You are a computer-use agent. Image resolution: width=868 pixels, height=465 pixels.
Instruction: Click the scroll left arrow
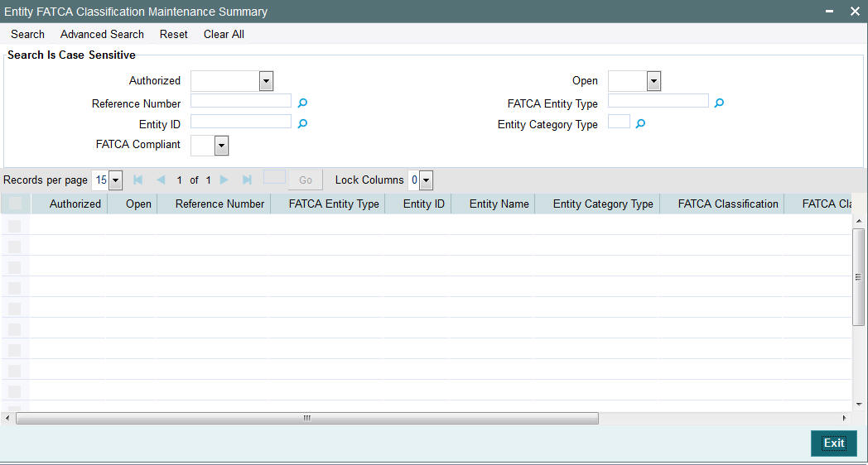pos(7,418)
